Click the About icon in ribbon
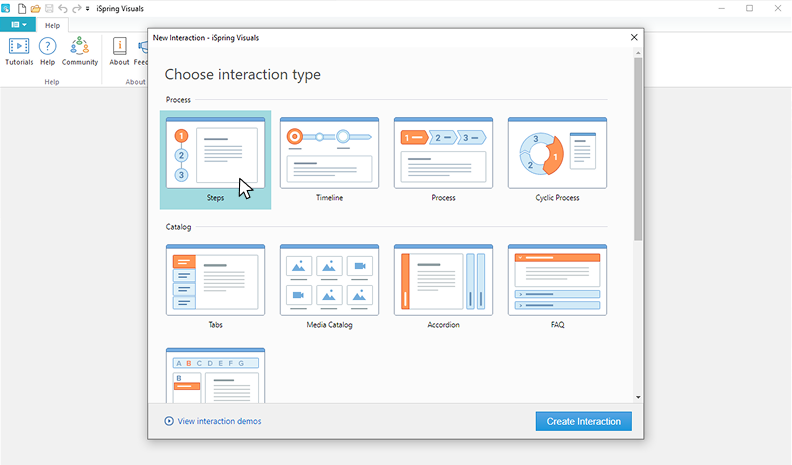 (119, 51)
